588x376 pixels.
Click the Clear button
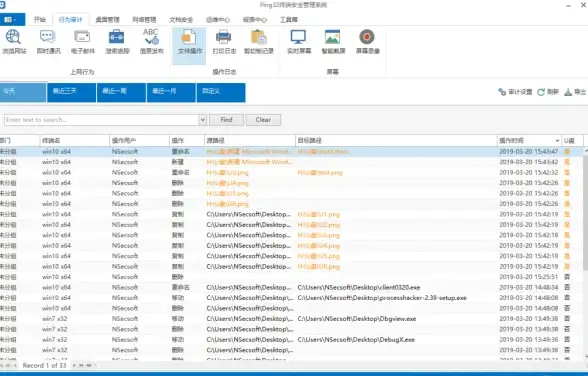(x=263, y=120)
